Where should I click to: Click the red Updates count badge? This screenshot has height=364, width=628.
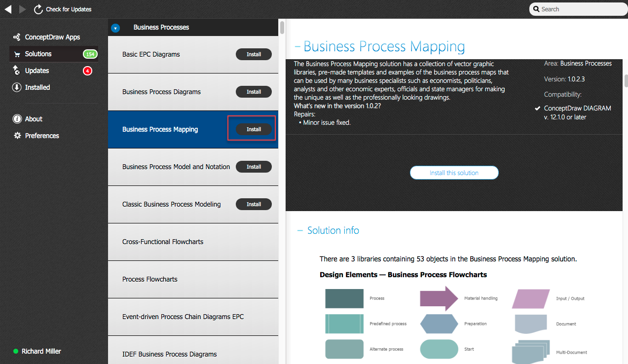(x=88, y=71)
